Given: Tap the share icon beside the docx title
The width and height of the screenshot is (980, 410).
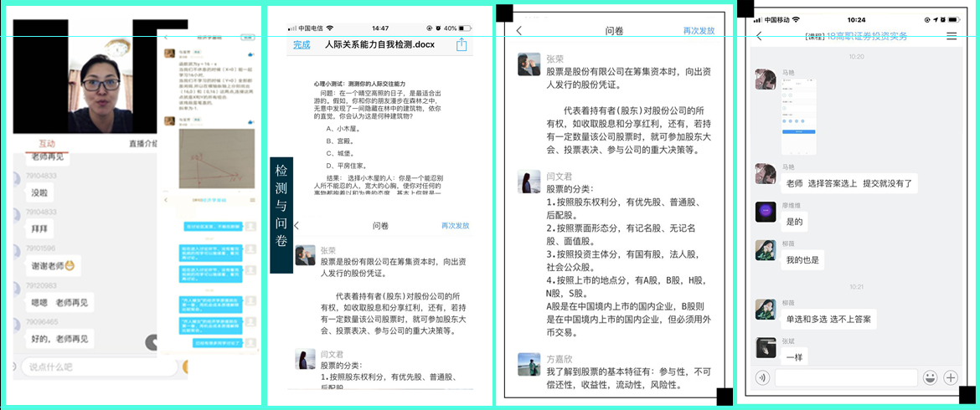Looking at the screenshot, I should pyautogui.click(x=461, y=45).
